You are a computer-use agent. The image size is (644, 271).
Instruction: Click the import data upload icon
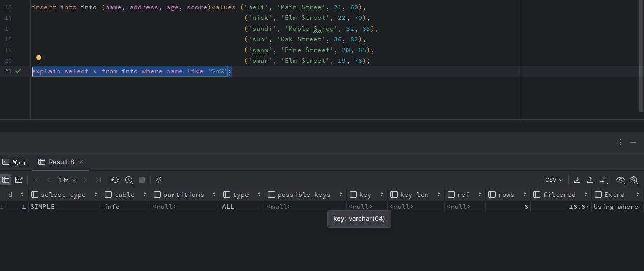pos(590,180)
